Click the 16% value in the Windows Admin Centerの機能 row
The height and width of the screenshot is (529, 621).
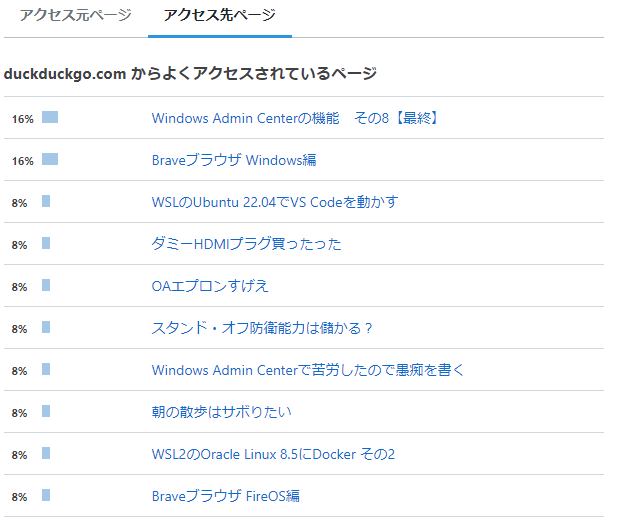pos(23,119)
